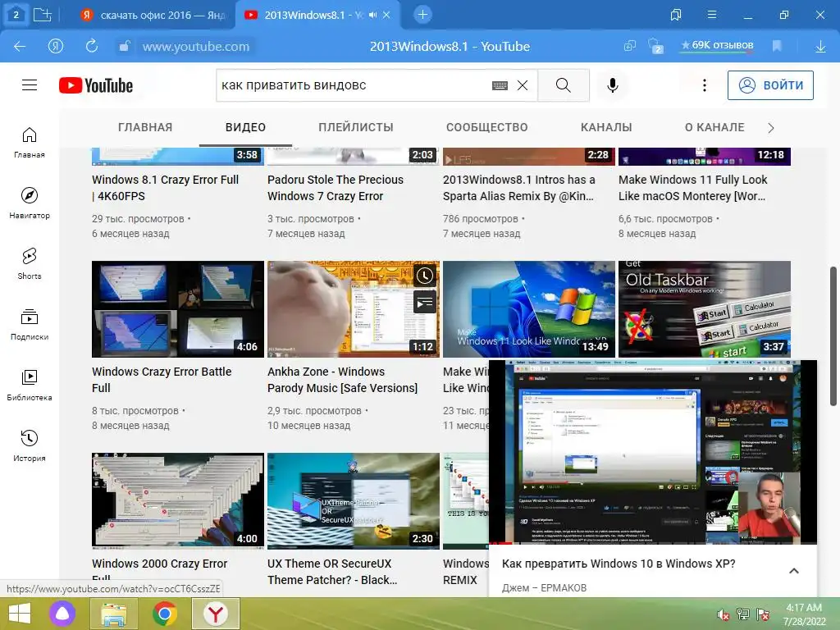Open File Explorer from the taskbar
The height and width of the screenshot is (630, 840).
click(x=113, y=614)
